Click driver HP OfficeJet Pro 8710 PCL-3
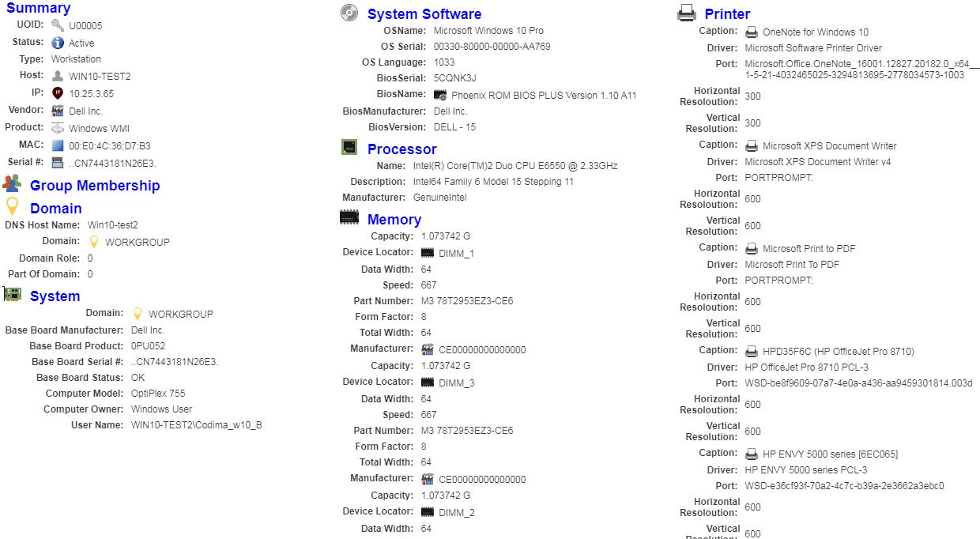The width and height of the screenshot is (980, 539). click(x=807, y=367)
